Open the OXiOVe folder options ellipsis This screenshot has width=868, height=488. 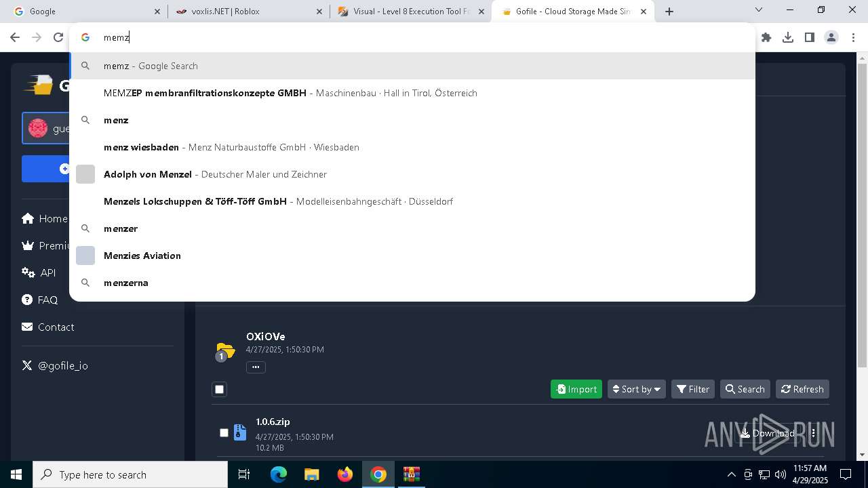coord(256,367)
